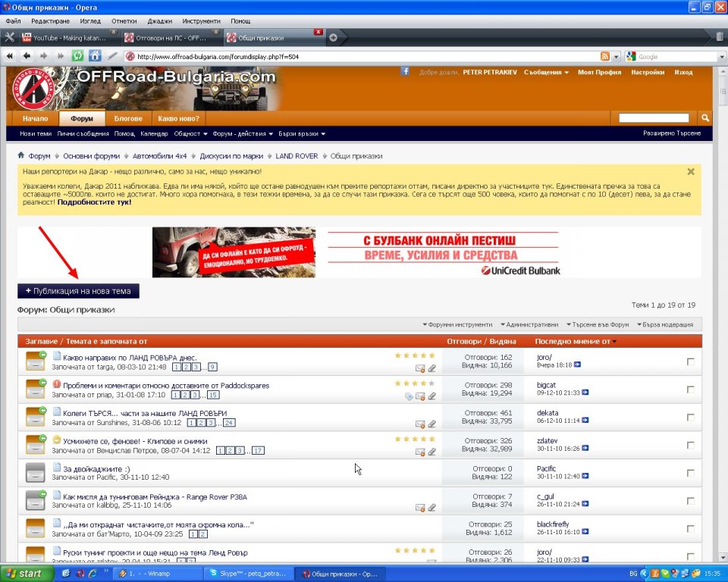Open Winamp from the taskbar
This screenshot has width=728, height=582.
pos(158,574)
